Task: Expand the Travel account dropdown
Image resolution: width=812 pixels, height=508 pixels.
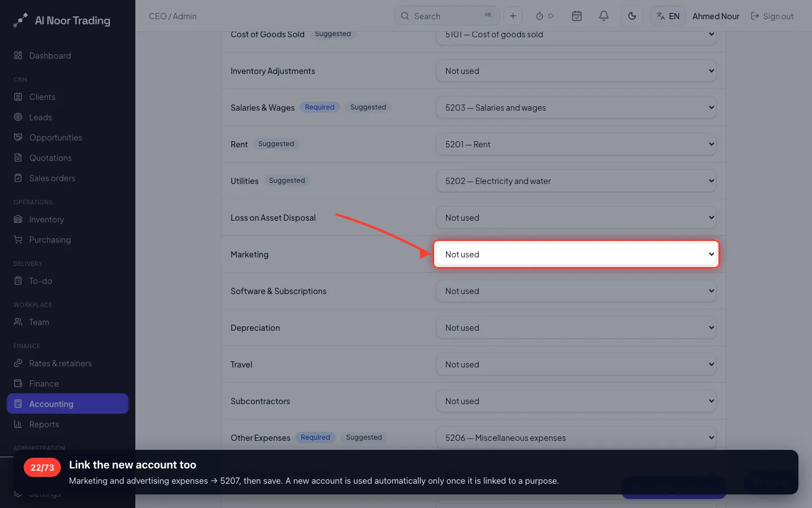Action: pyautogui.click(x=576, y=364)
